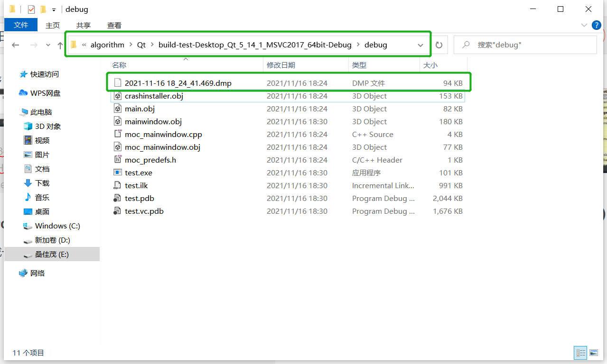
Task: Click the Refresh icon in address bar
Action: pyautogui.click(x=439, y=45)
